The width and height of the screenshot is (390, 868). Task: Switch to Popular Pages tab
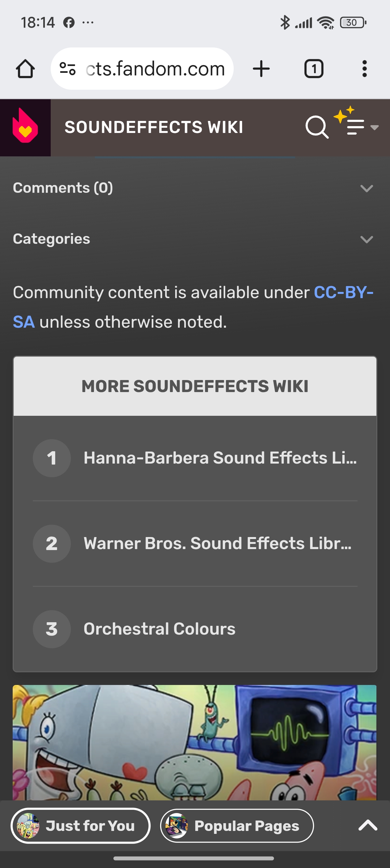point(237,826)
